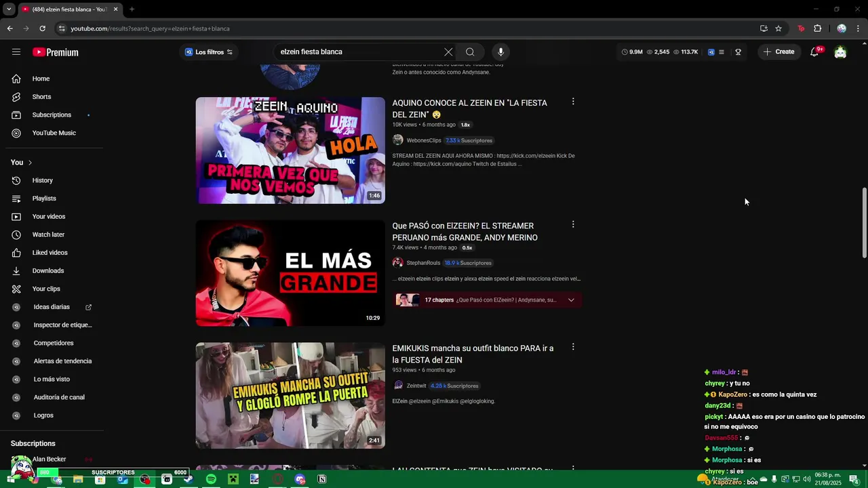The height and width of the screenshot is (488, 868).
Task: Open a new browser tab
Action: (x=132, y=9)
